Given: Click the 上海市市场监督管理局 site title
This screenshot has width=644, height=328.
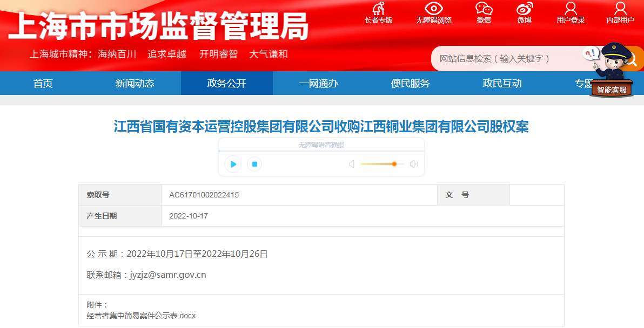Looking at the screenshot, I should [158, 26].
